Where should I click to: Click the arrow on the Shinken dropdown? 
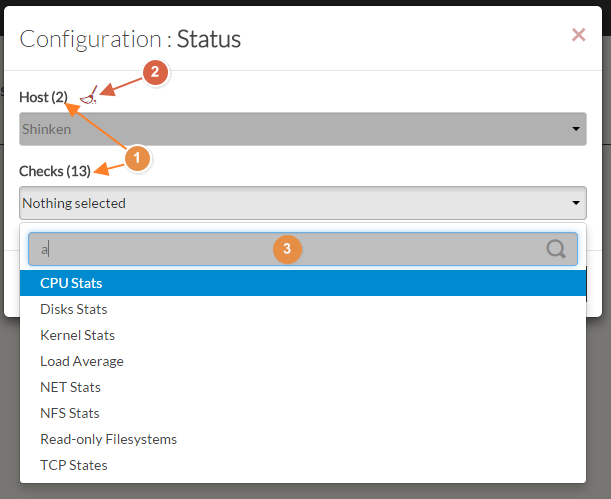pyautogui.click(x=576, y=129)
